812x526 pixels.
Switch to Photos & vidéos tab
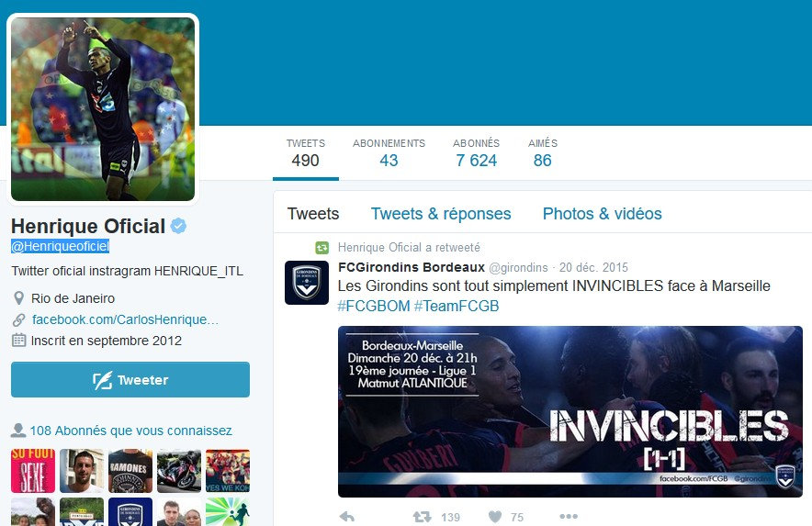[602, 213]
